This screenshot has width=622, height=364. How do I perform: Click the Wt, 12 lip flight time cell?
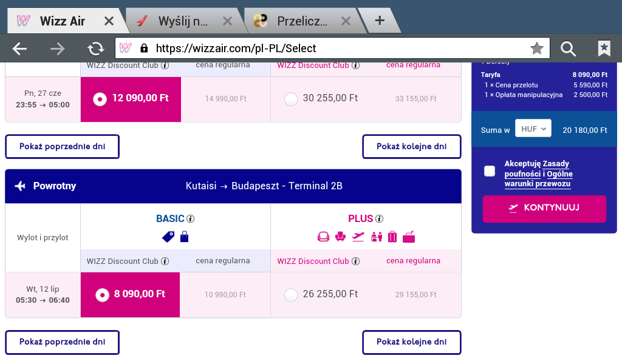[x=43, y=295]
